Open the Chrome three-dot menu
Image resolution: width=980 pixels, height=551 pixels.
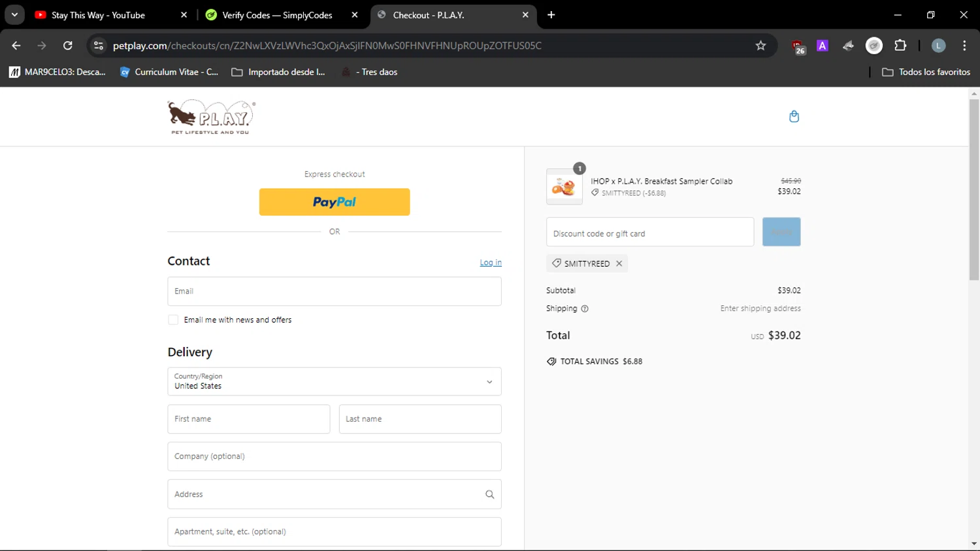pos(964,46)
